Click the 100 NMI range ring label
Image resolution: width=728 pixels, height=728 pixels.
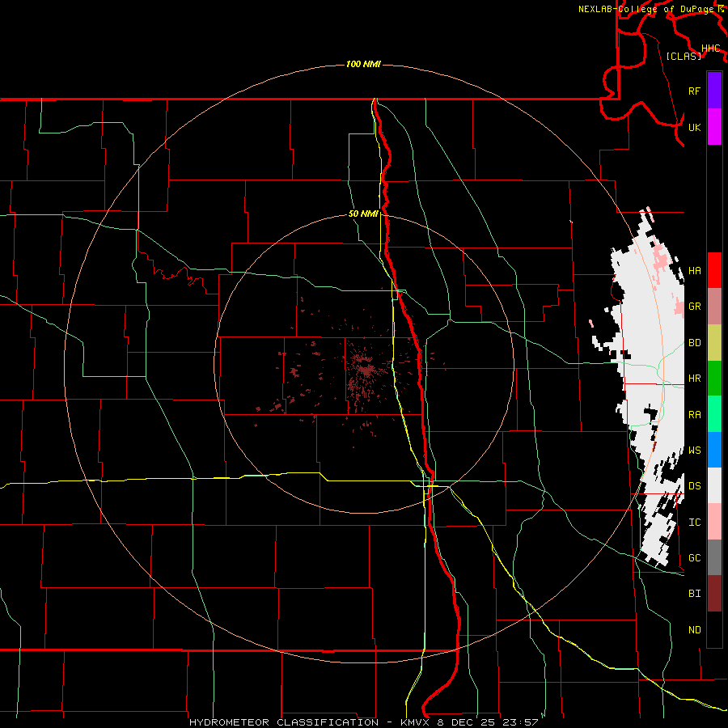point(363,64)
